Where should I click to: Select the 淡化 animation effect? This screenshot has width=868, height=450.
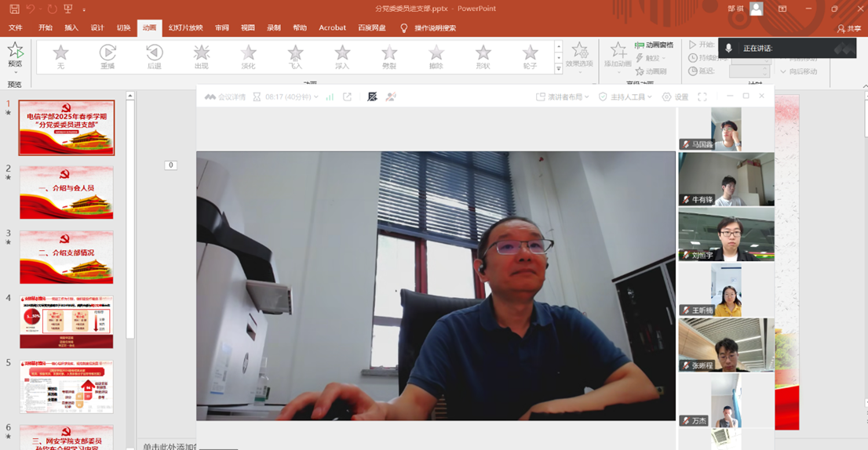point(249,57)
